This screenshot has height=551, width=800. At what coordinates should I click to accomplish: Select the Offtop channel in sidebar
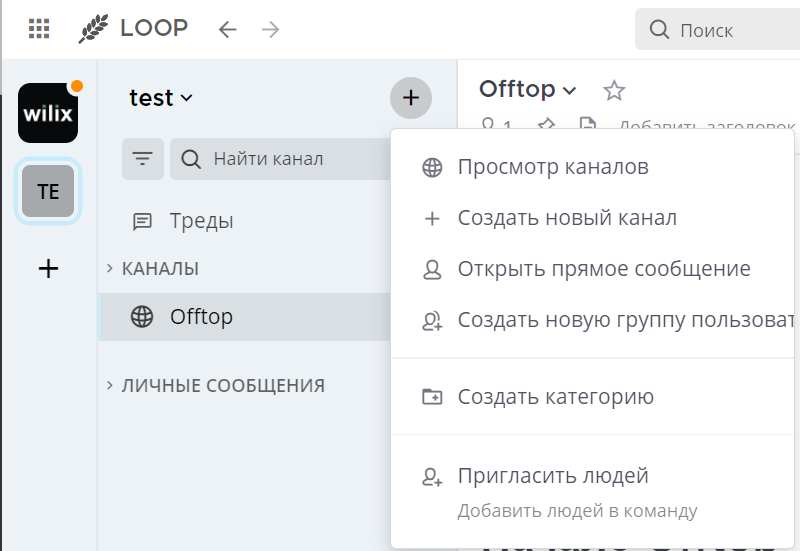tap(244, 317)
